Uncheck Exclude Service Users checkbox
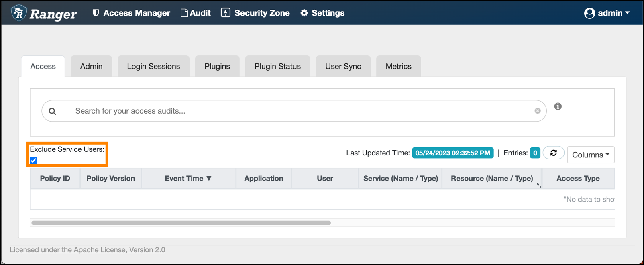 point(34,161)
